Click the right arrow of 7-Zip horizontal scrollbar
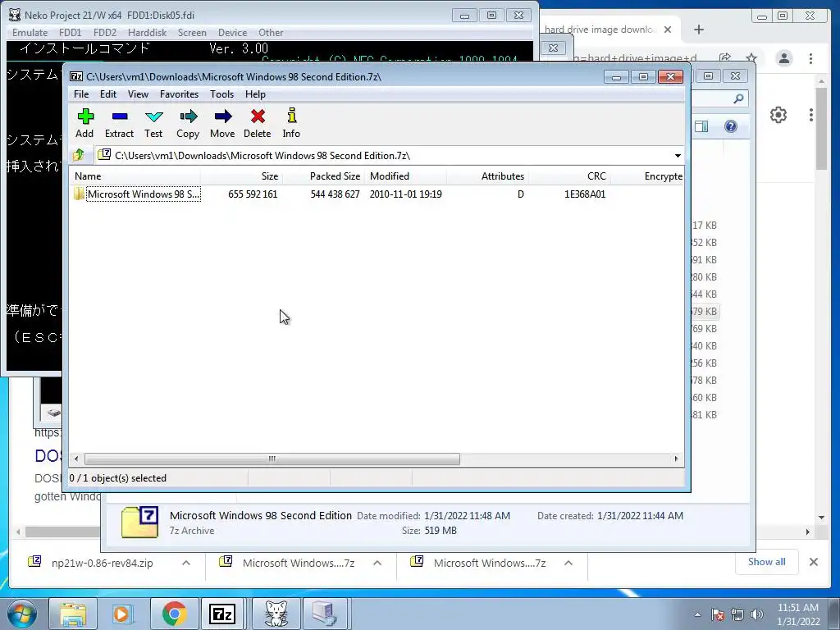Image resolution: width=840 pixels, height=630 pixels. (676, 459)
